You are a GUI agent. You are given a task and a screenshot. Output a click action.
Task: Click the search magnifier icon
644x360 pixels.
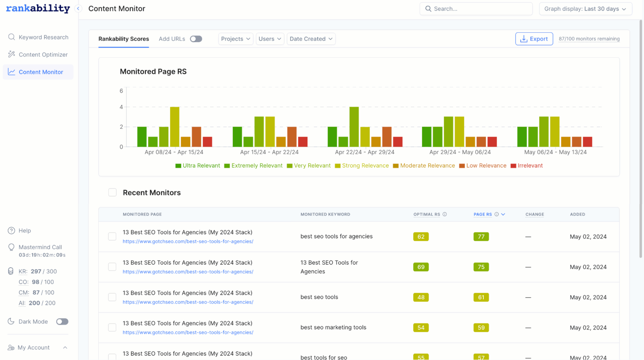(428, 9)
